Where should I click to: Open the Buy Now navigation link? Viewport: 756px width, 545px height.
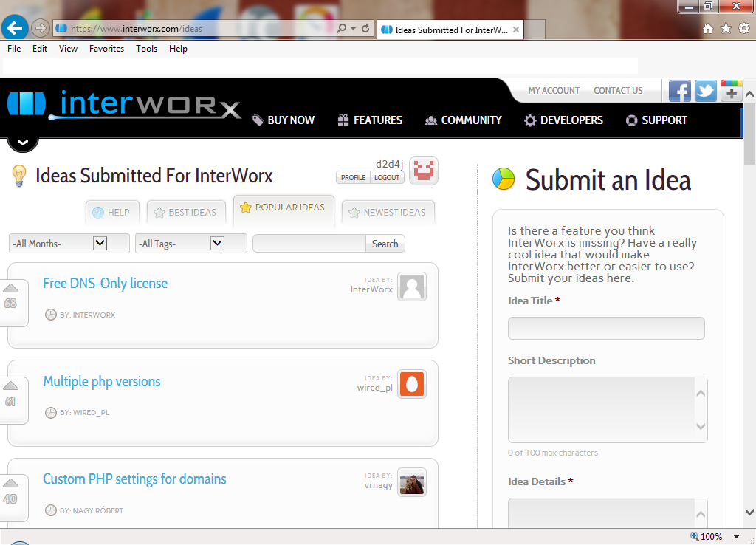283,120
